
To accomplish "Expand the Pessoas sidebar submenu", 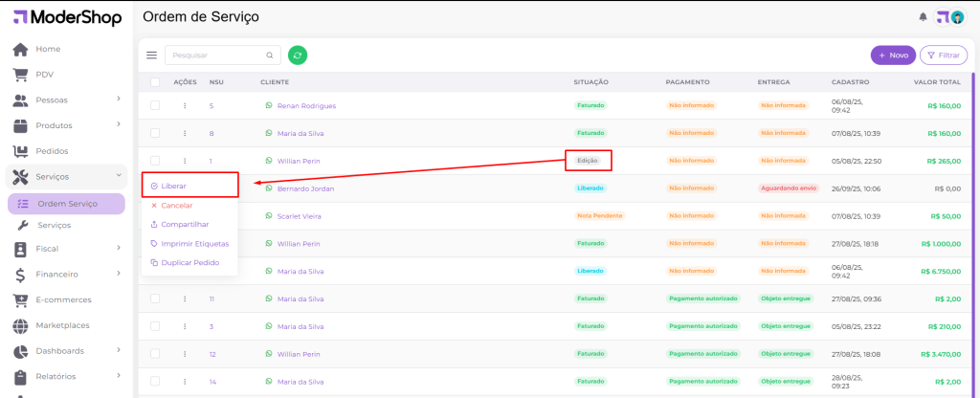I will 118,99.
